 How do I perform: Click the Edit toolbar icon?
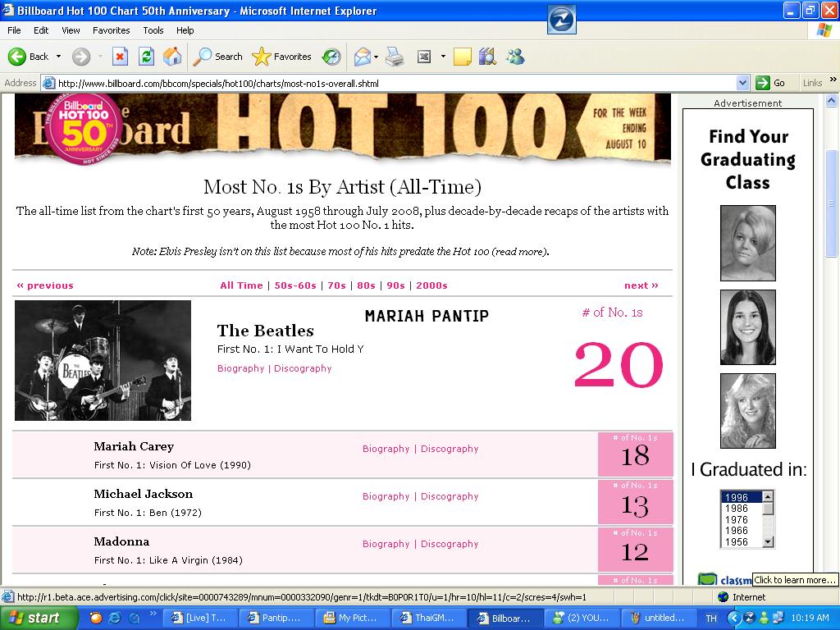pos(424,57)
